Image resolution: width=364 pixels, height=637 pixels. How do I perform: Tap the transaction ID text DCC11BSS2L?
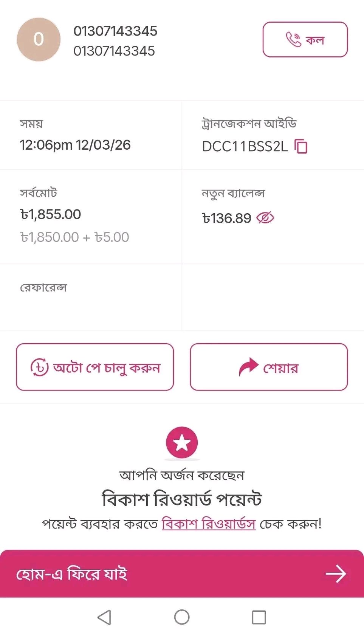pos(245,146)
